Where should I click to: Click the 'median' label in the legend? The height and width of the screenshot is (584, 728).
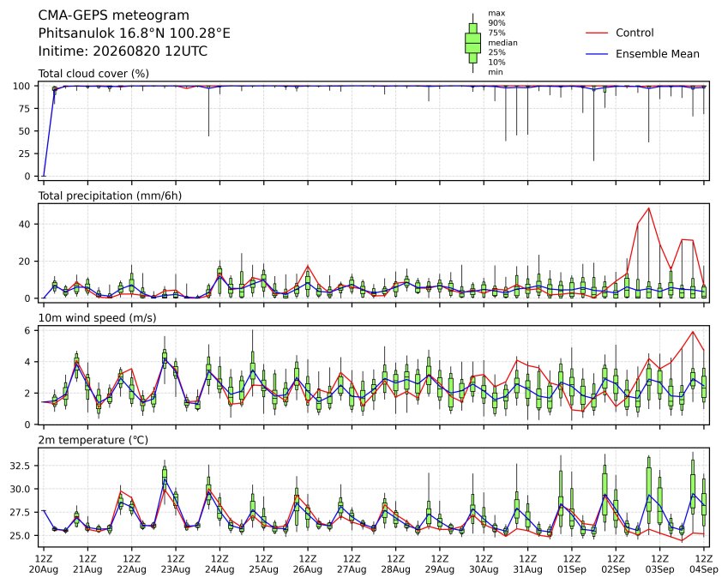(502, 43)
